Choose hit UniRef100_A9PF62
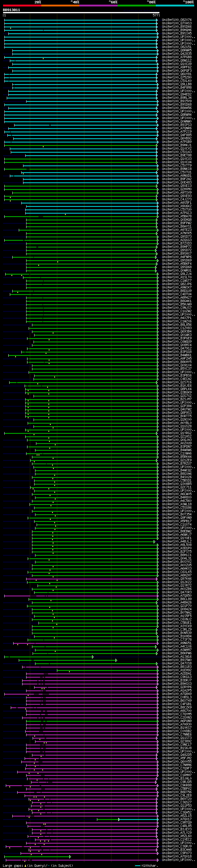 [x=177, y=67]
